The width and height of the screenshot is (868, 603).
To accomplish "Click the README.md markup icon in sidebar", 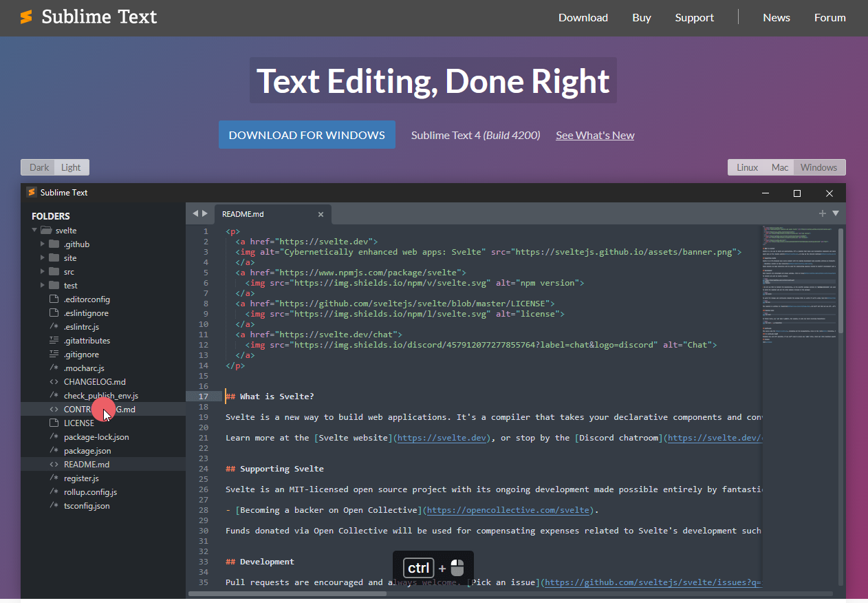I will point(54,464).
